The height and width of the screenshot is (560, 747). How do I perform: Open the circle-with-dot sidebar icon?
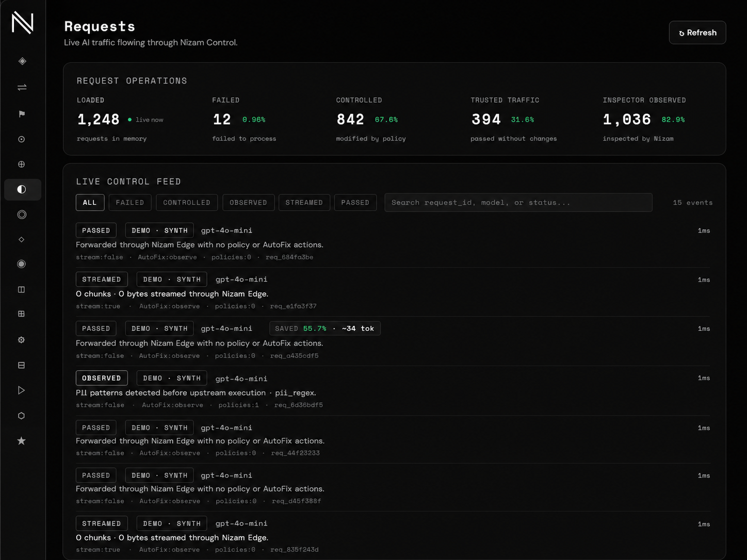tap(22, 139)
